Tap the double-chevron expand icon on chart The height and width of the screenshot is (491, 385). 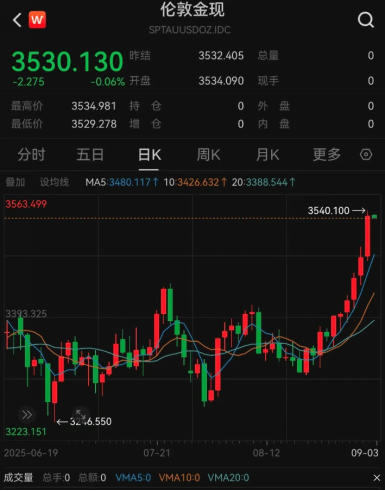click(x=27, y=415)
